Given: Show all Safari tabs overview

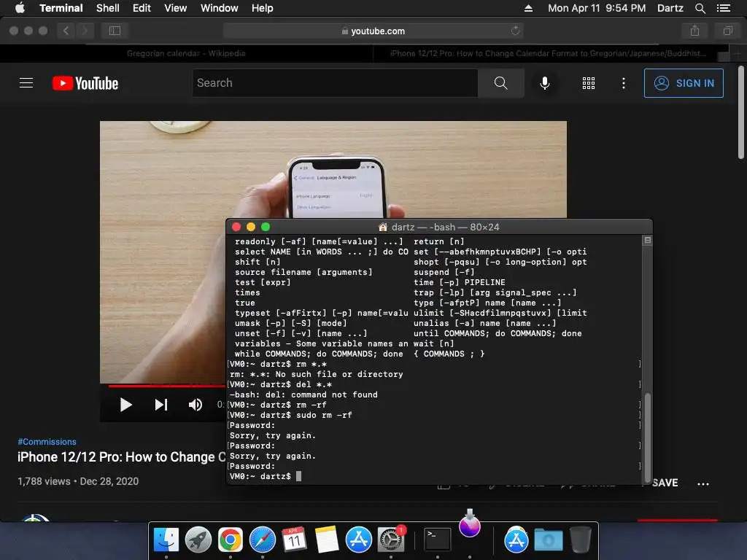Looking at the screenshot, I should click(727, 31).
